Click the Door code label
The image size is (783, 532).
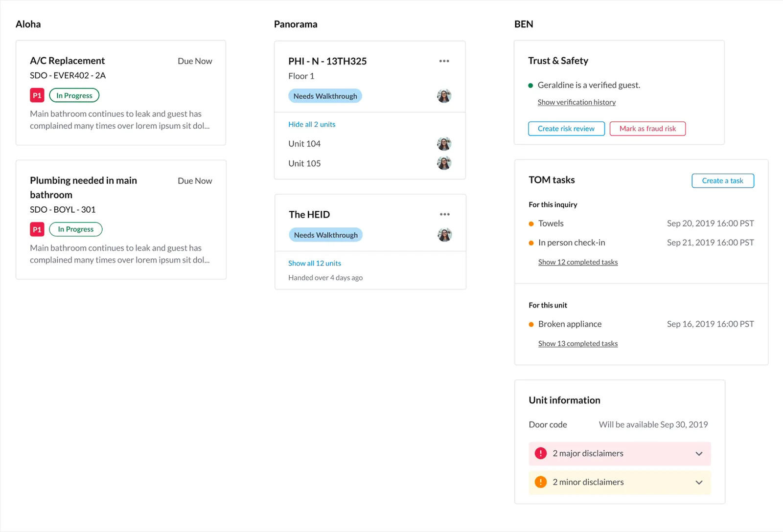[x=548, y=424]
